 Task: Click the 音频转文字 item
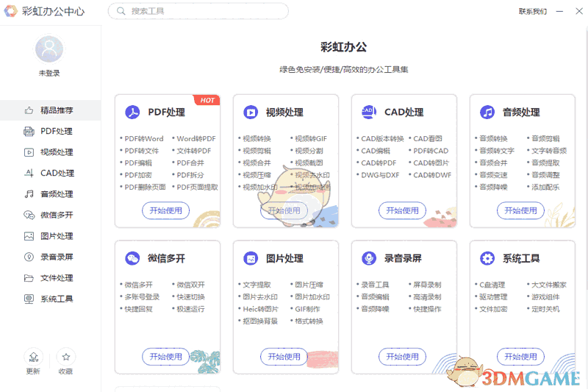pos(497,151)
